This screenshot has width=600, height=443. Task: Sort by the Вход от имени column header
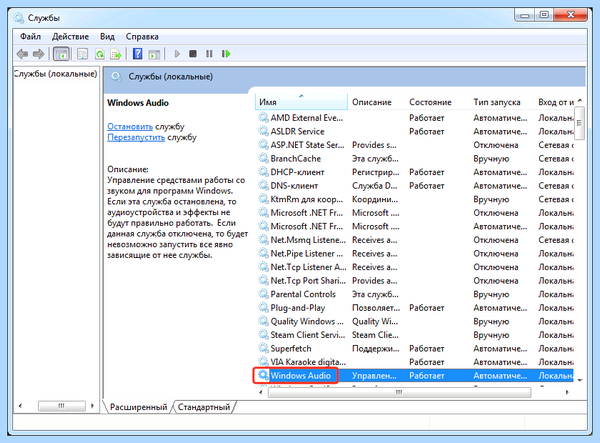[x=556, y=102]
